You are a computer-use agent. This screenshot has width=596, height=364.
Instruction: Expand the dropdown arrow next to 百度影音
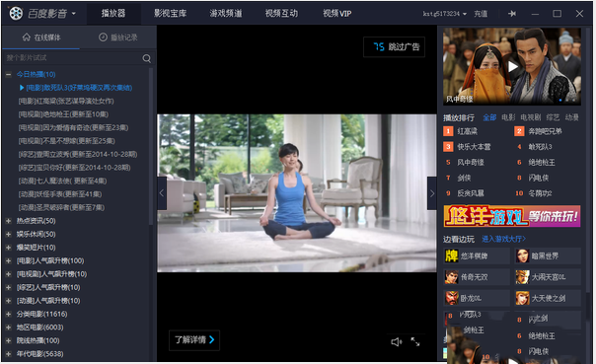tap(74, 14)
